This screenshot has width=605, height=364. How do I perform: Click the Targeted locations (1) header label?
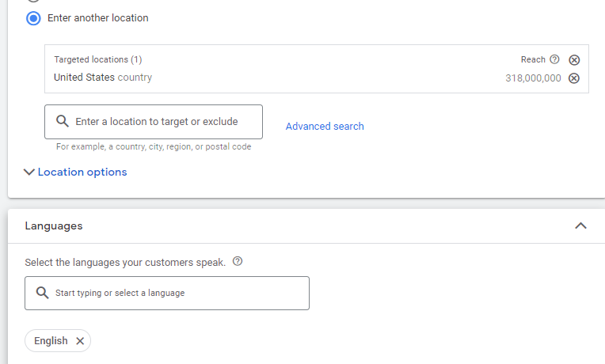pos(97,59)
